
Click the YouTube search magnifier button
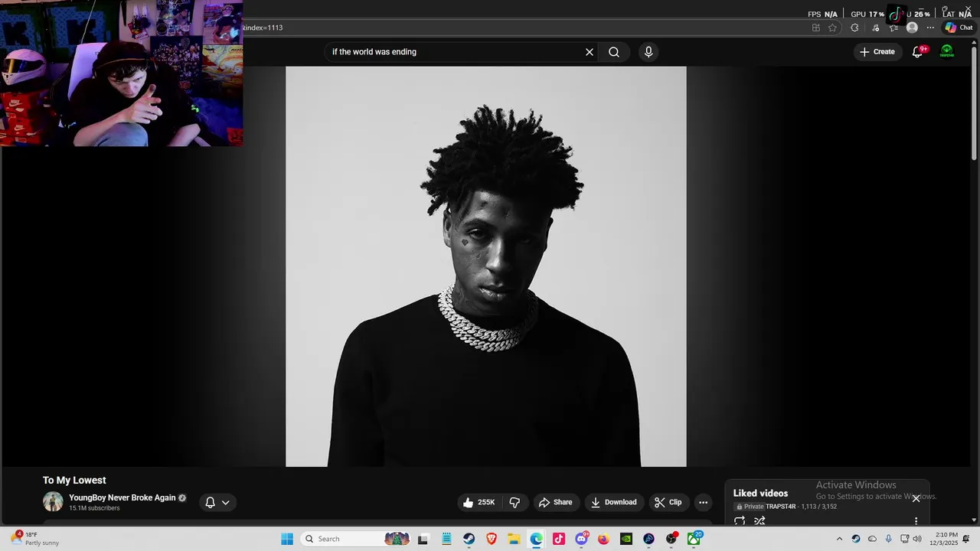point(614,52)
